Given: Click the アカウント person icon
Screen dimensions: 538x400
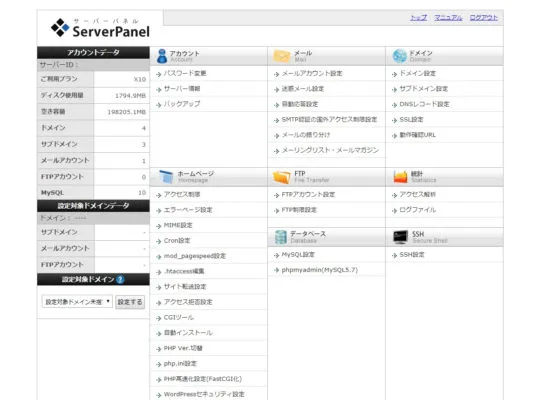Looking at the screenshot, I should click(162, 56).
